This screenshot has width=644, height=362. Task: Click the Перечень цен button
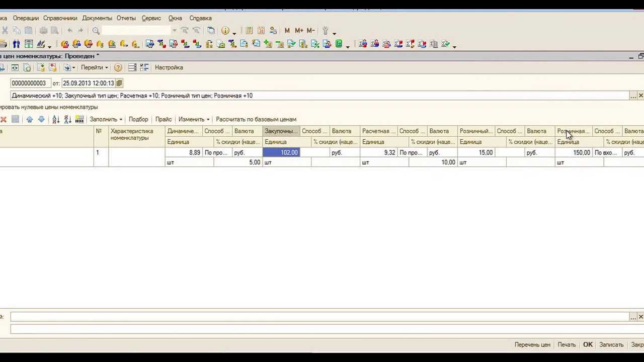tap(532, 344)
